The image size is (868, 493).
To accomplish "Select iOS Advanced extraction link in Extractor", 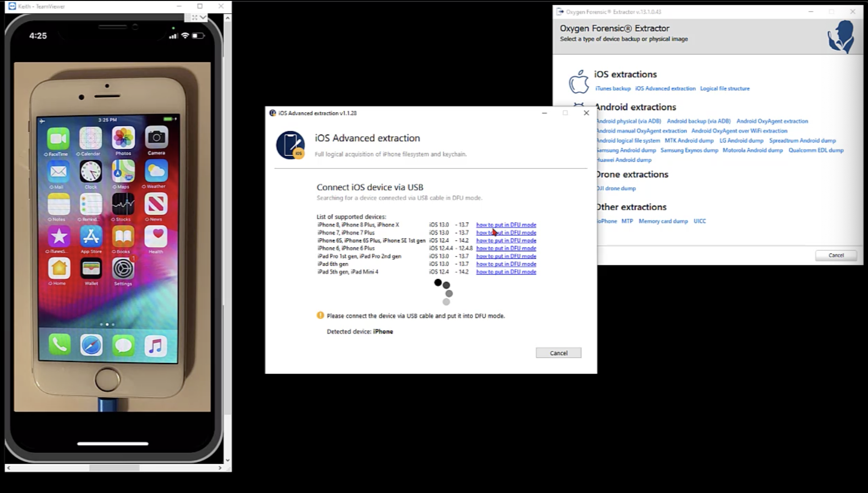I will [x=665, y=88].
